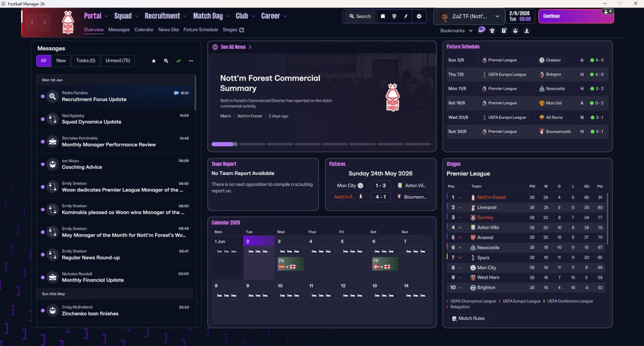
Task: Select the Messages sub-tab
Action: click(119, 30)
